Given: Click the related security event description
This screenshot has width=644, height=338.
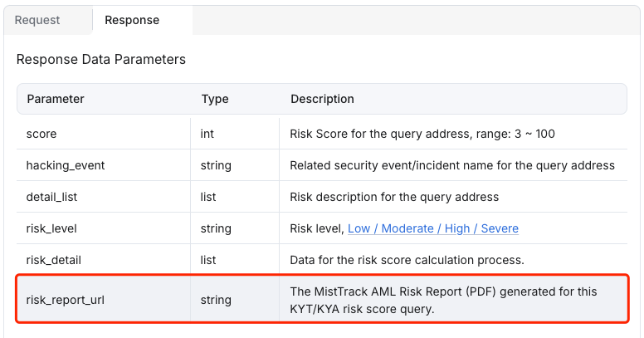Looking at the screenshot, I should tap(451, 165).
